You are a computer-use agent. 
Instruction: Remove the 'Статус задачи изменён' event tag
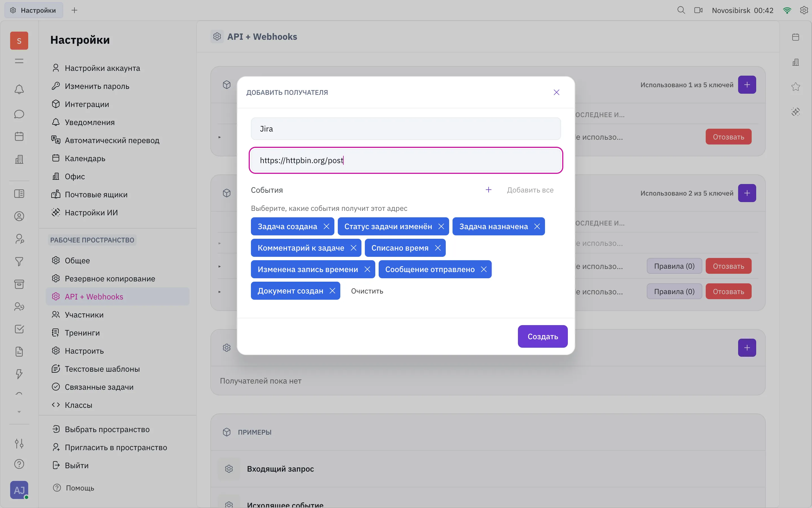click(x=441, y=226)
